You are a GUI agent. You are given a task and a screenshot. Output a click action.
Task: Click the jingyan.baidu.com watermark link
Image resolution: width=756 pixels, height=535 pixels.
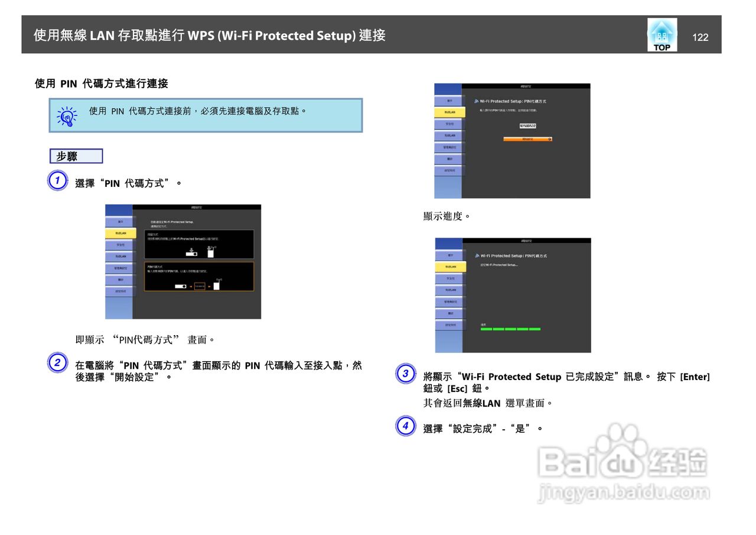click(623, 492)
